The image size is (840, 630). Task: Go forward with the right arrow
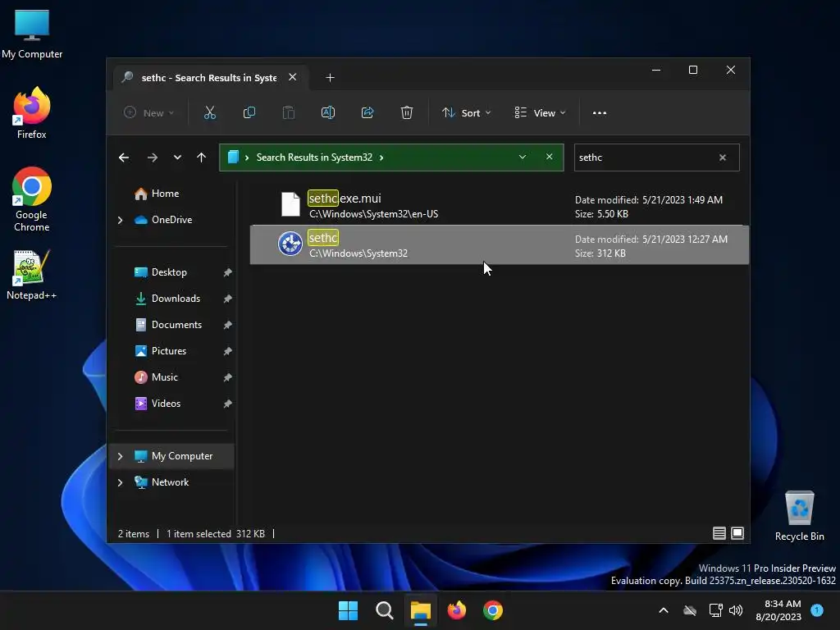(153, 157)
